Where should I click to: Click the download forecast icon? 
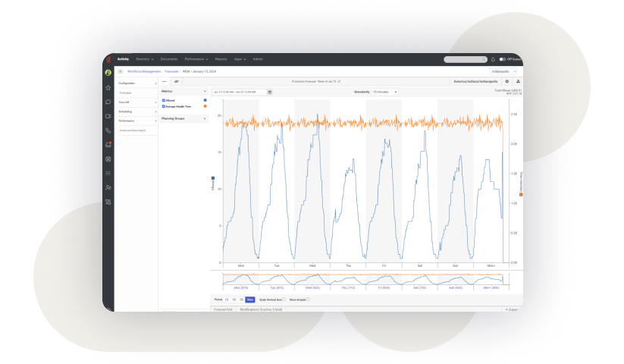518,81
